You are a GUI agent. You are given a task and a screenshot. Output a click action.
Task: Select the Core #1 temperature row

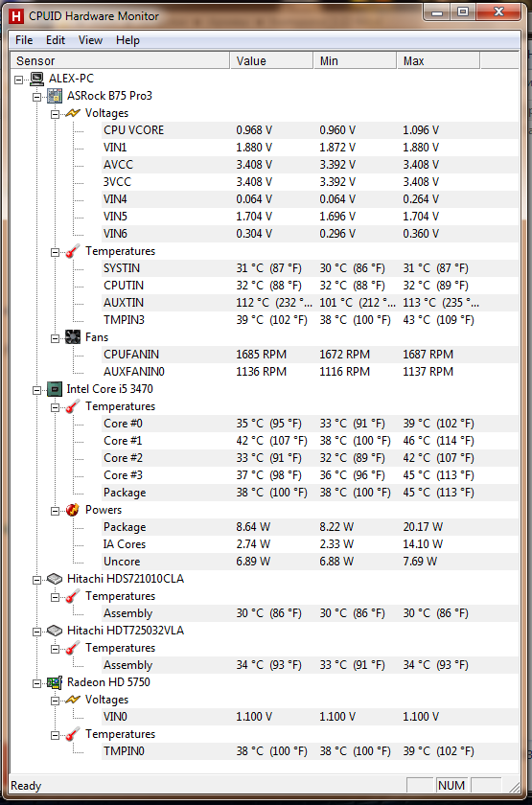point(311,441)
